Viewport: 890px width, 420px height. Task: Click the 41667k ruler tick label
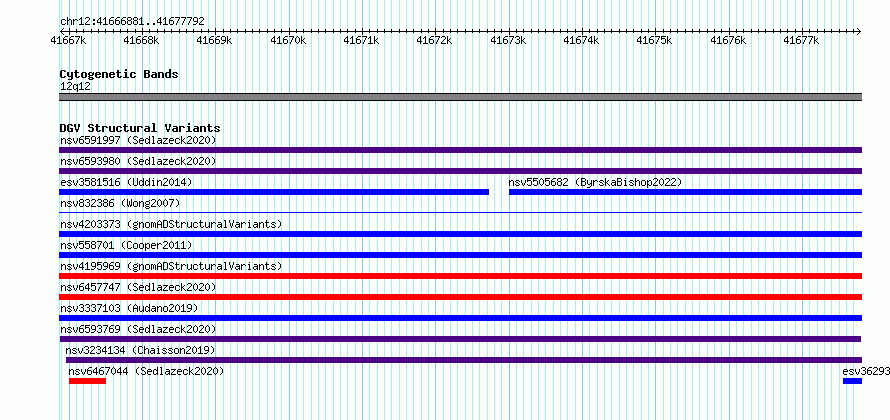(x=68, y=40)
